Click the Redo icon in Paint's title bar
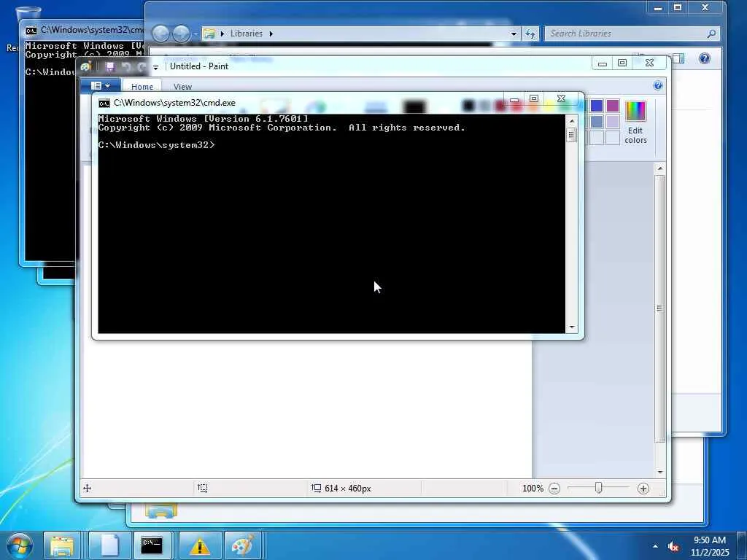Screen dimensions: 747x560 (x=142, y=66)
